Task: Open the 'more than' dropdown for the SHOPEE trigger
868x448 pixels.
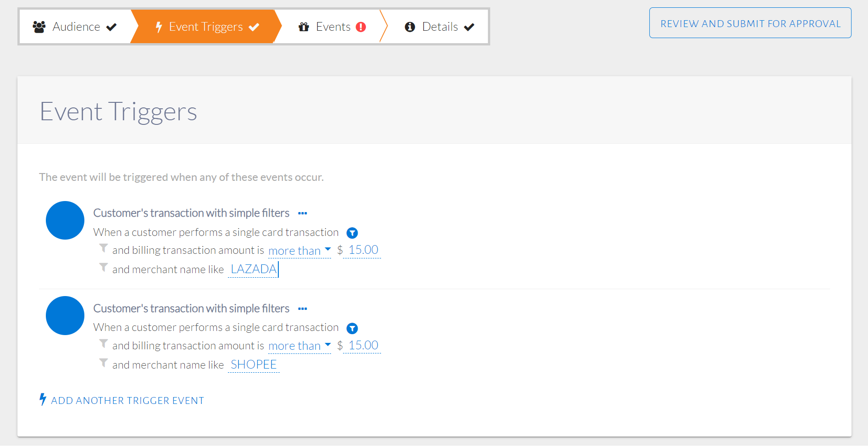Action: (299, 346)
